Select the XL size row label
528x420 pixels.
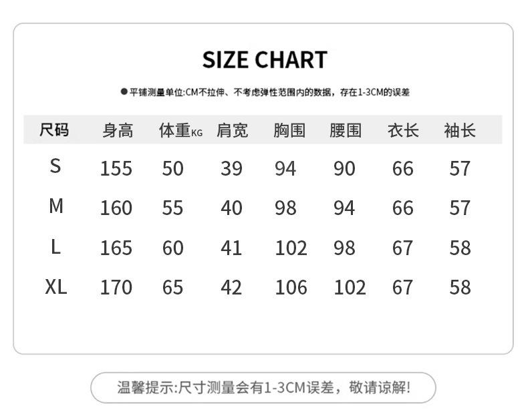pos(56,287)
